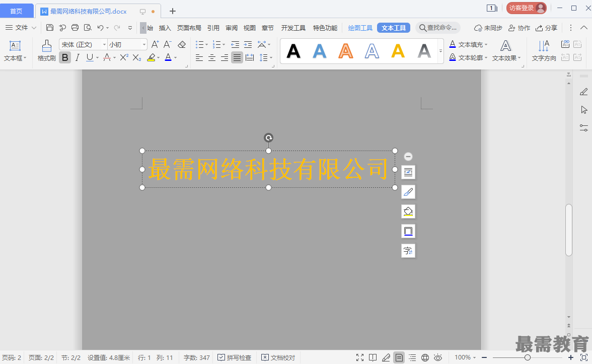Viewport: 592px width, 364px height.
Task: Click the distributed alignment icon
Action: click(x=250, y=57)
